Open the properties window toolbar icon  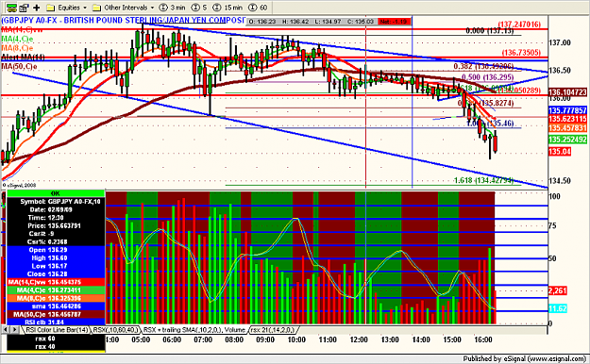click(25, 8)
